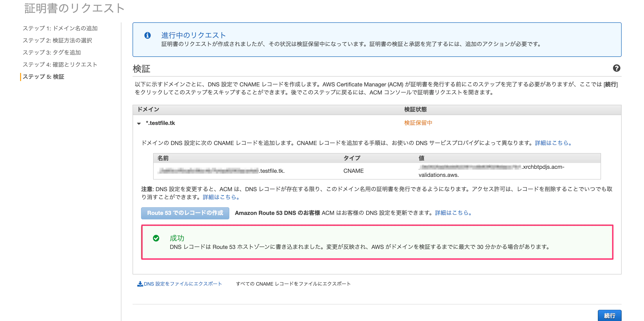Open 詳細はこちら link in the 注意 note
This screenshot has width=644, height=321.
pos(221,197)
